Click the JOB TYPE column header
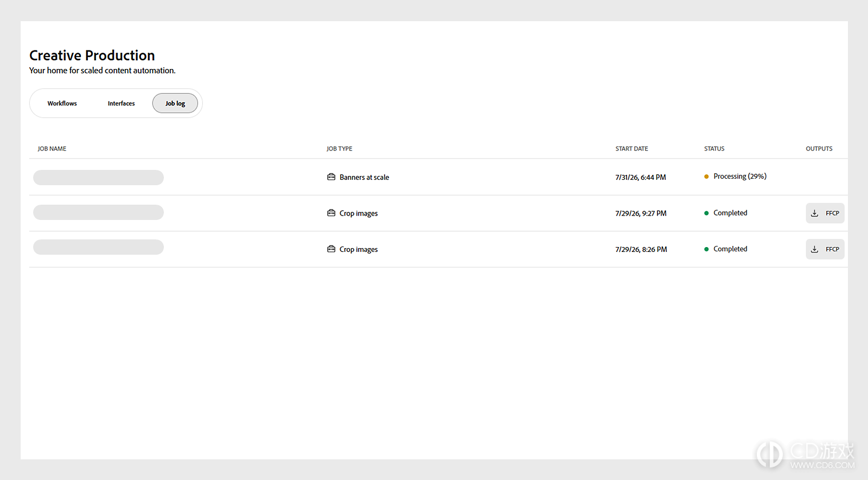This screenshot has height=480, width=868. point(340,149)
